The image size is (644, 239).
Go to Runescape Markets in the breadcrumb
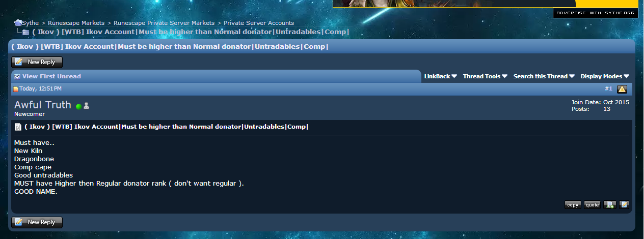pyautogui.click(x=76, y=23)
